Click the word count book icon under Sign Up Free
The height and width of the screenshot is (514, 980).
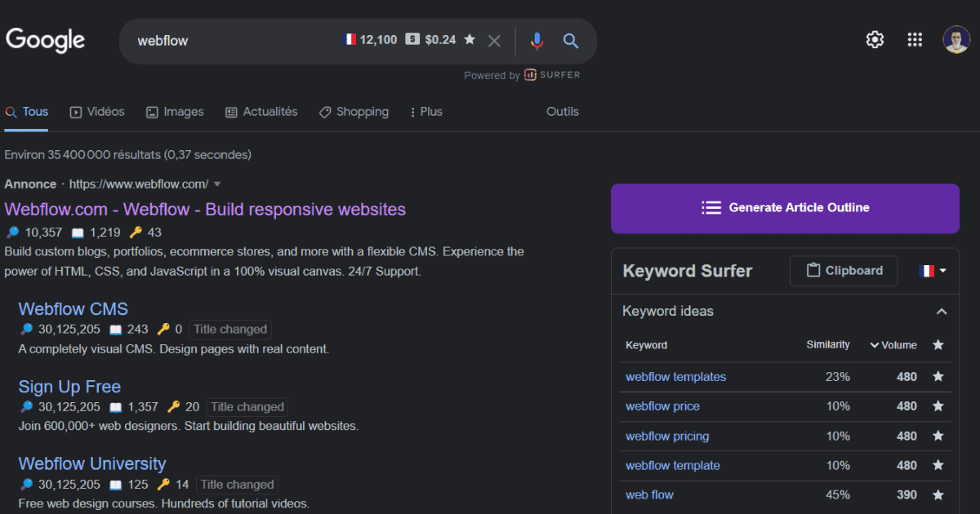pos(115,406)
